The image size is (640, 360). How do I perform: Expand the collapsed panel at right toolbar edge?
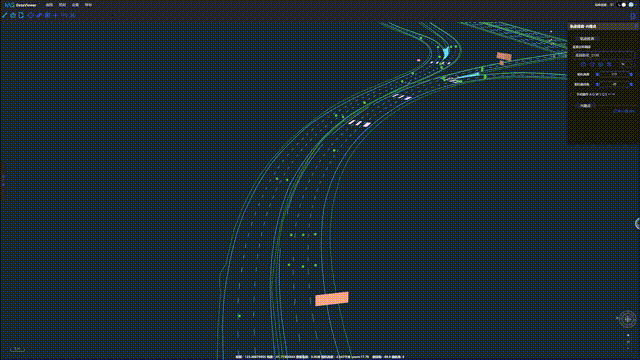coord(633,16)
